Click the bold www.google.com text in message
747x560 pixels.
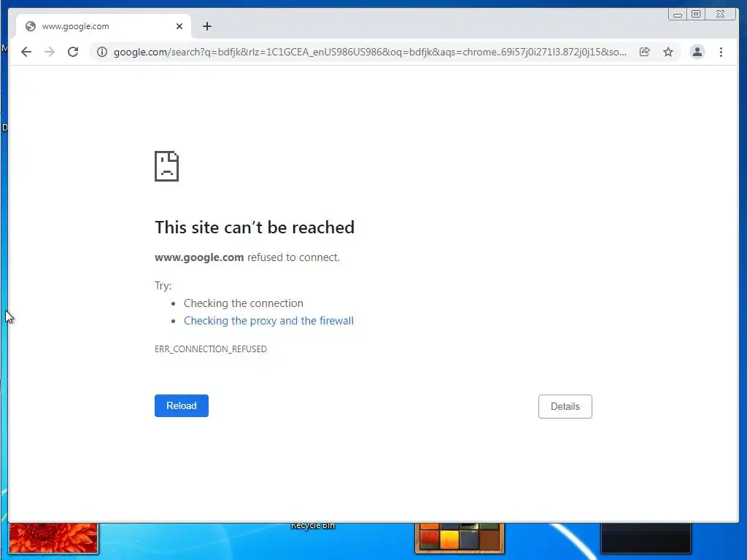(x=199, y=257)
